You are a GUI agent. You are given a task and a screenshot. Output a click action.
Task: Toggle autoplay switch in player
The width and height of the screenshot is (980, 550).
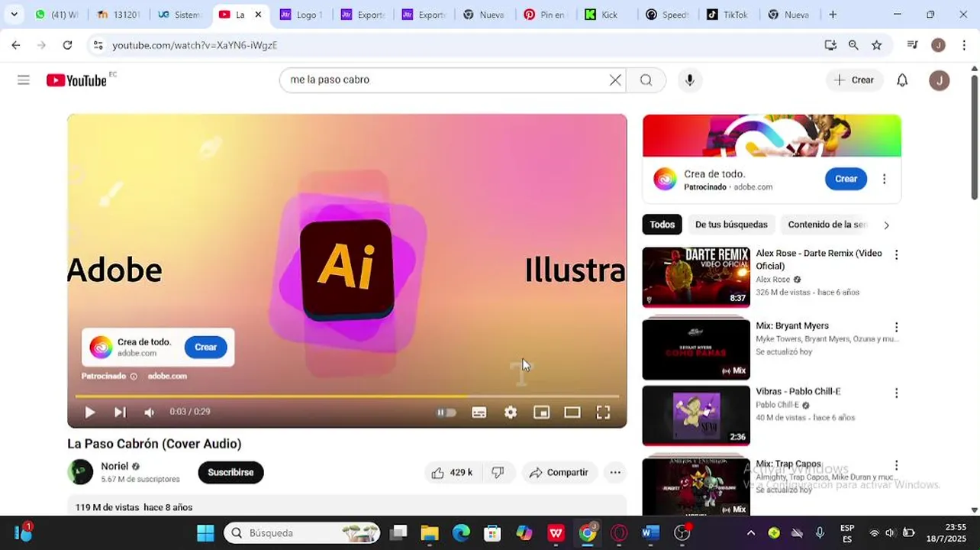coord(446,412)
